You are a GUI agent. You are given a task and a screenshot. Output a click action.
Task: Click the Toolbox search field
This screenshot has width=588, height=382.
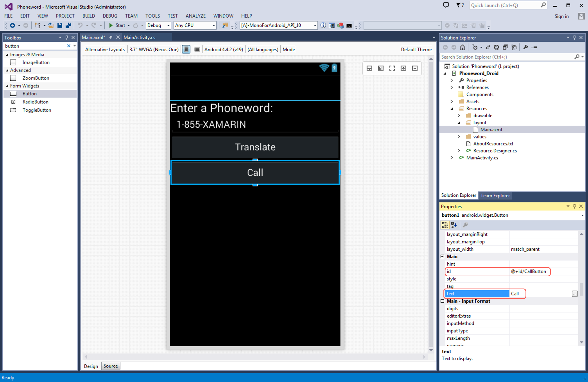click(x=35, y=46)
